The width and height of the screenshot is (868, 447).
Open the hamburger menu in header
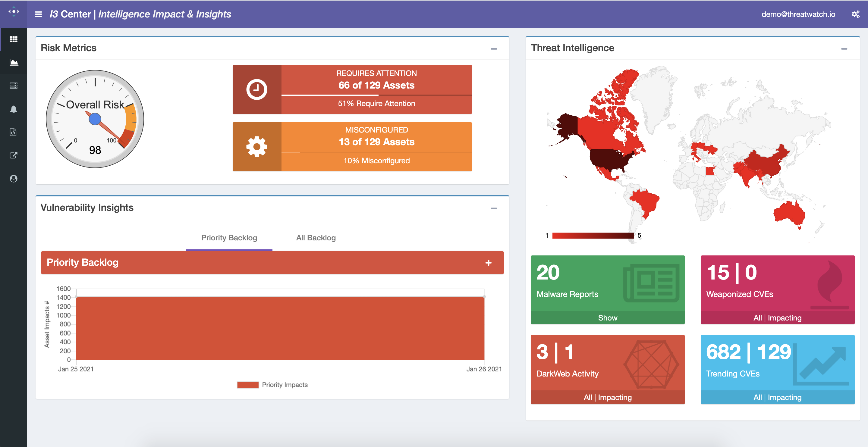coord(38,14)
